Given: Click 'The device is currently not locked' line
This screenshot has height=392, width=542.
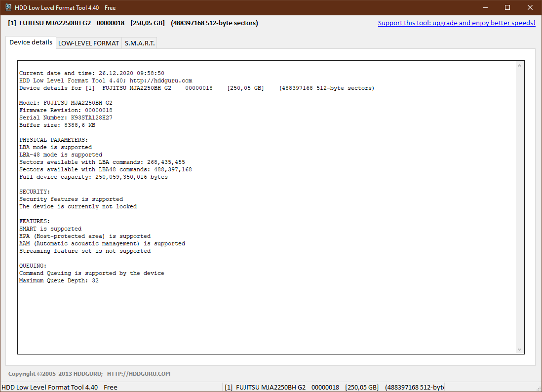Looking at the screenshot, I should [78, 207].
